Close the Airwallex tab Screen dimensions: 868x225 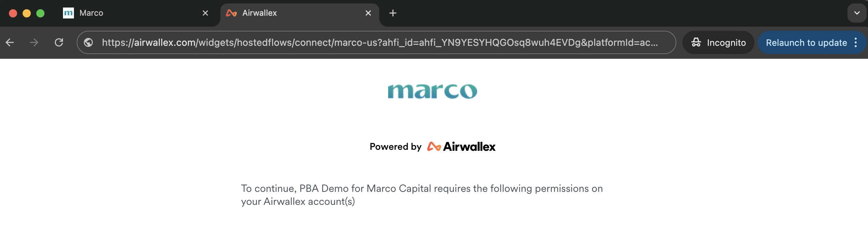368,13
